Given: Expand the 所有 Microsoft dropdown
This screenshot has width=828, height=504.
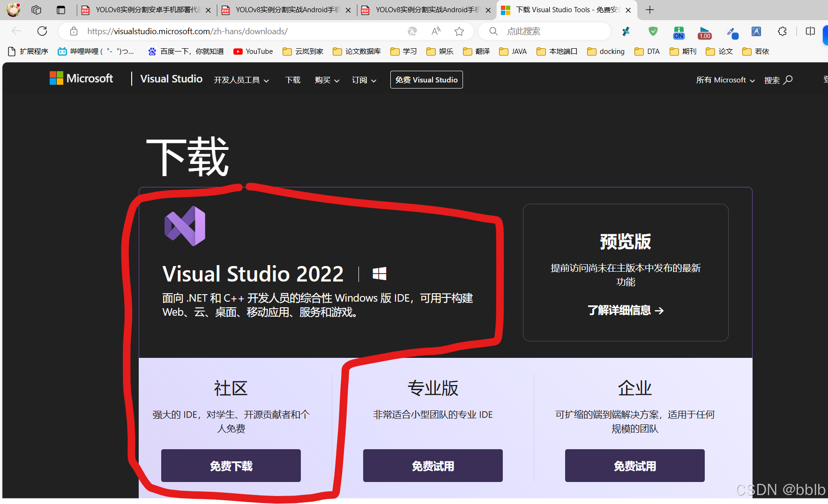Looking at the screenshot, I should [725, 80].
